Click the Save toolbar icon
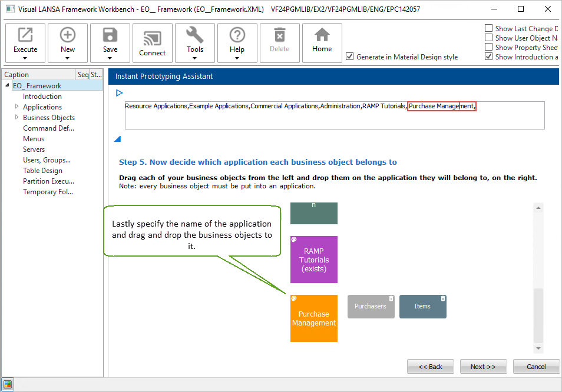562x392 pixels. [x=110, y=35]
